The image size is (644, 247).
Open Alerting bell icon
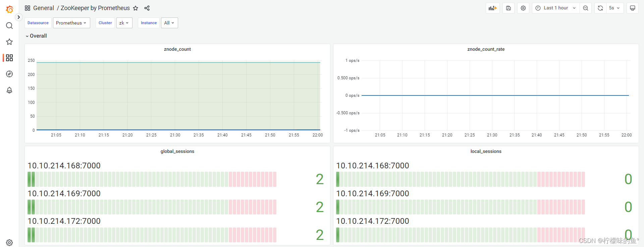click(x=9, y=90)
